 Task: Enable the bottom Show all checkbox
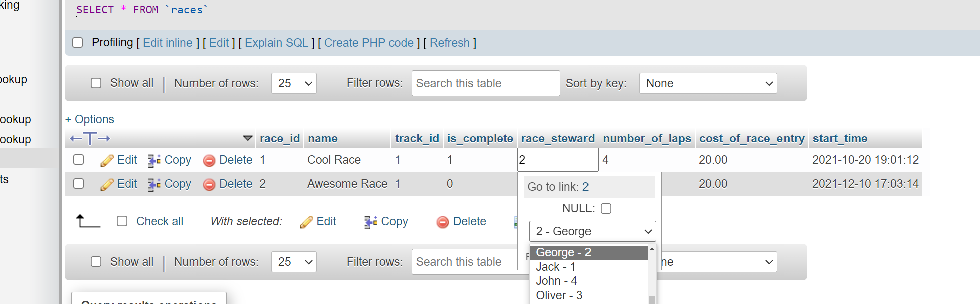[96, 261]
